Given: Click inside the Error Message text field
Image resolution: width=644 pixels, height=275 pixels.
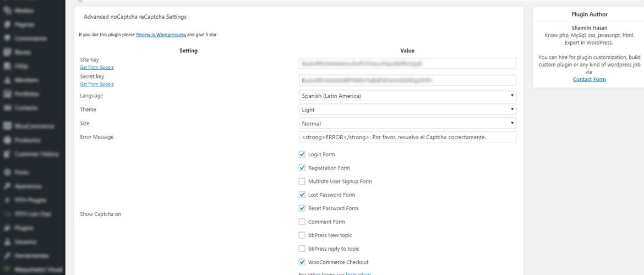Looking at the screenshot, I should [x=407, y=137].
